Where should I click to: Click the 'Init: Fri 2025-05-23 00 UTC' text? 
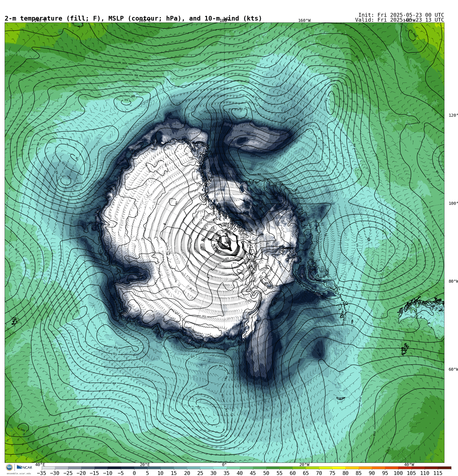pos(401,15)
